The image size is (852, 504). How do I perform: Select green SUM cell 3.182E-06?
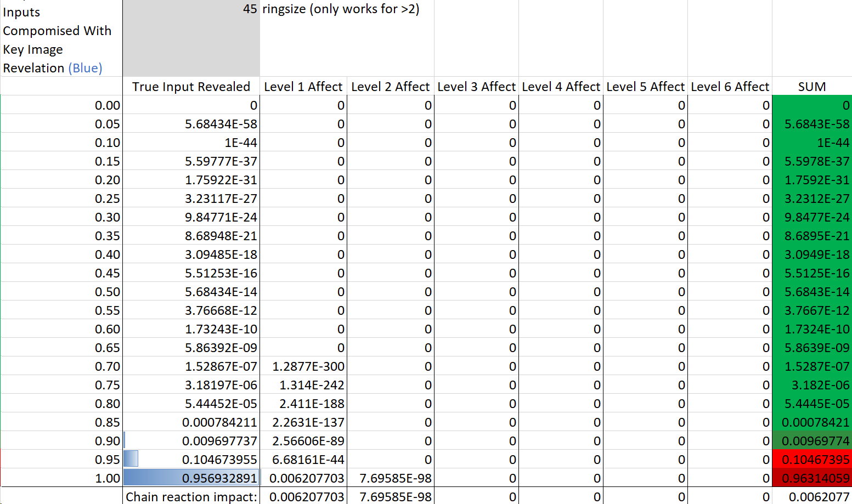pos(812,384)
